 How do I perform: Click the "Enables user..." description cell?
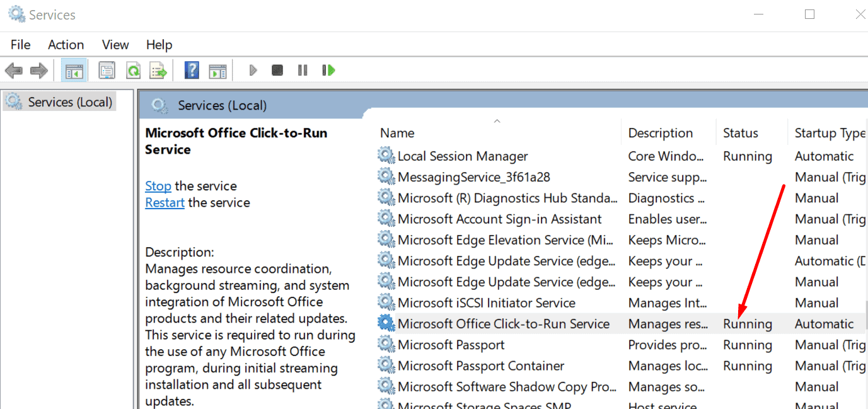(668, 219)
